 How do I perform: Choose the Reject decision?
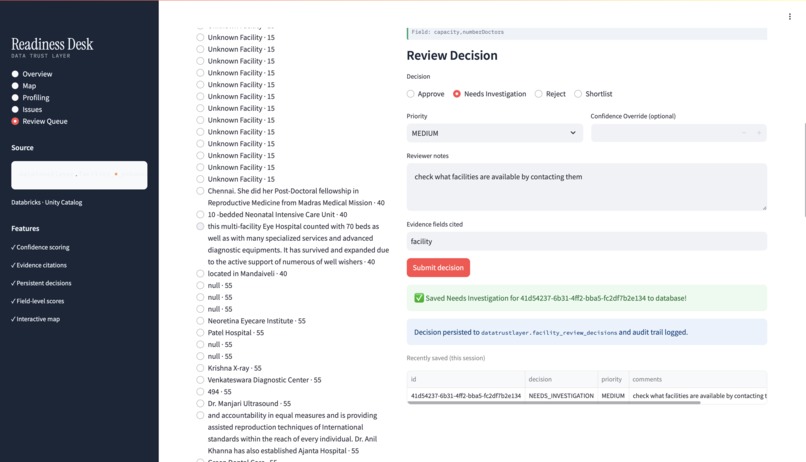click(550, 94)
